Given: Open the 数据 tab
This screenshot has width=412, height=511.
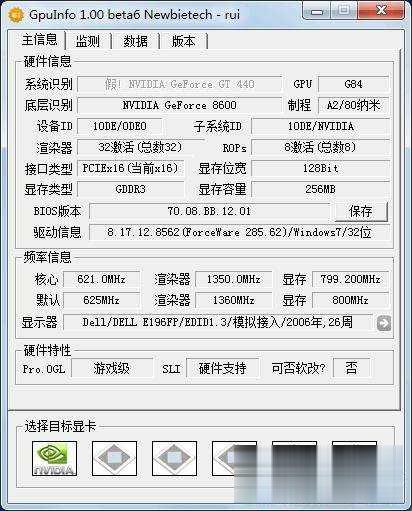Looking at the screenshot, I should point(135,41).
